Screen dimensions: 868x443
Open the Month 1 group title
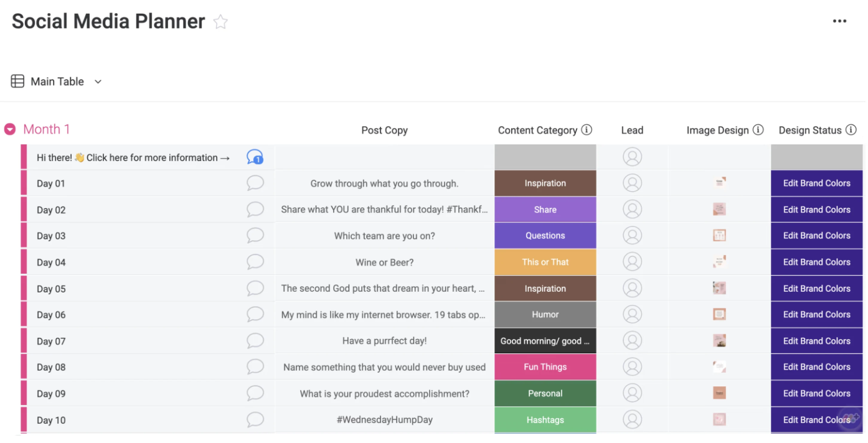(x=47, y=129)
